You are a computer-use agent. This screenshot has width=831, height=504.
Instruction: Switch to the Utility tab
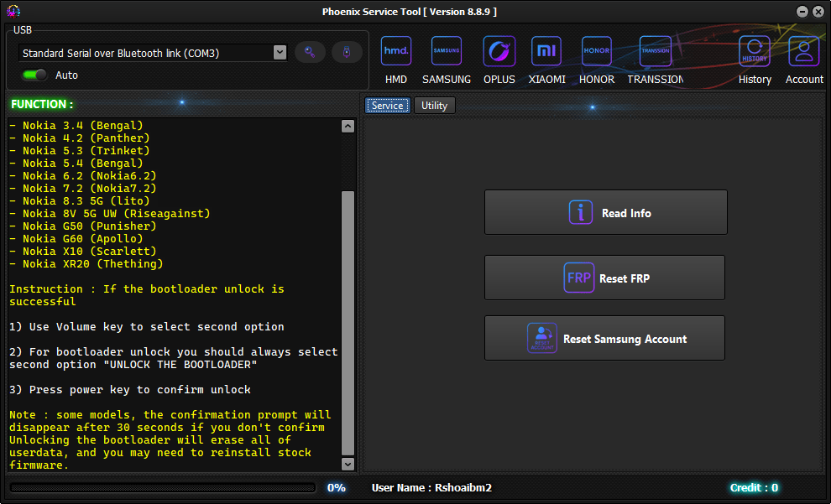point(434,106)
